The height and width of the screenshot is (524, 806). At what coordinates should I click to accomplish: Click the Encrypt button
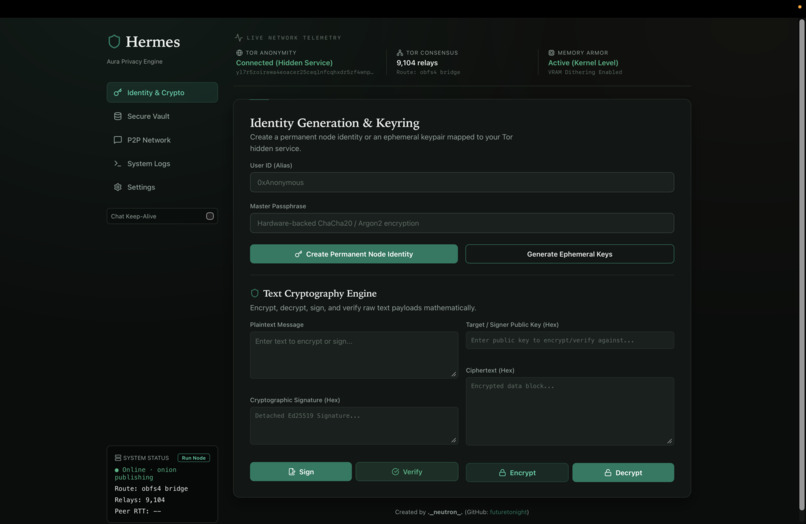pyautogui.click(x=517, y=473)
